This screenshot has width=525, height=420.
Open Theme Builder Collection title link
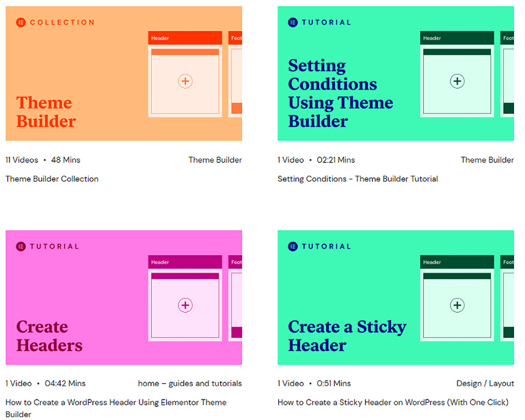52,179
